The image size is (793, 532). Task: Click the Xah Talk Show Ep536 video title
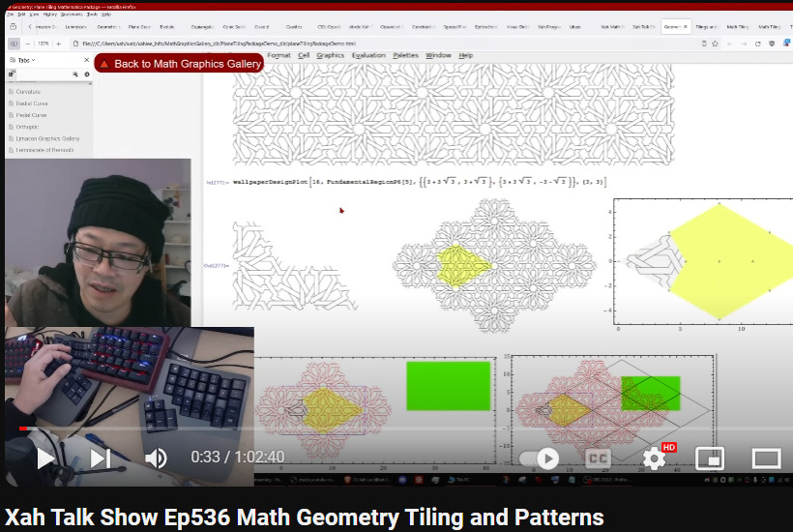pos(304,517)
